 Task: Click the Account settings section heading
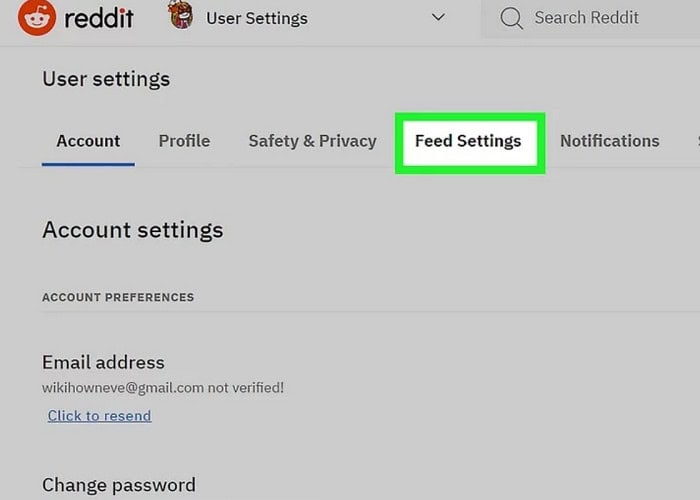133,230
